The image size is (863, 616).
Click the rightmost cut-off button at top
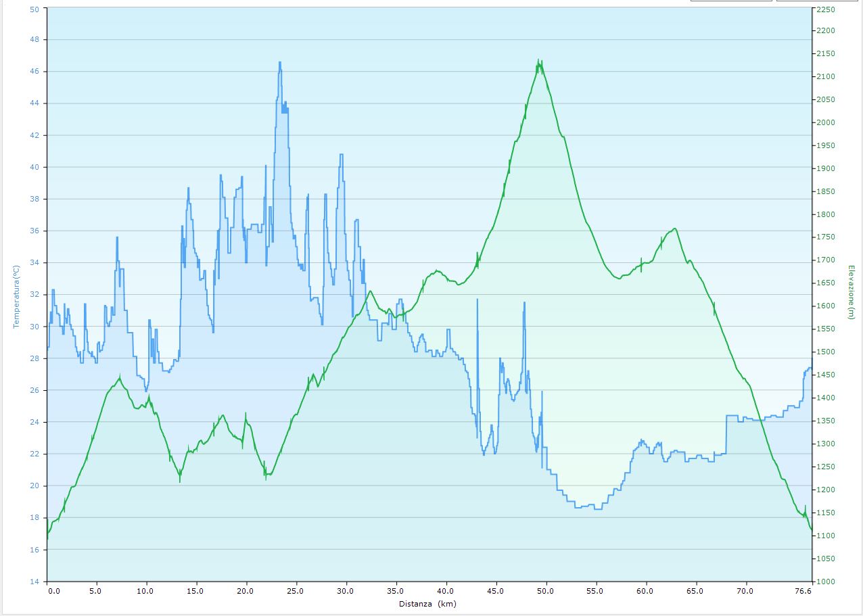point(820,1)
